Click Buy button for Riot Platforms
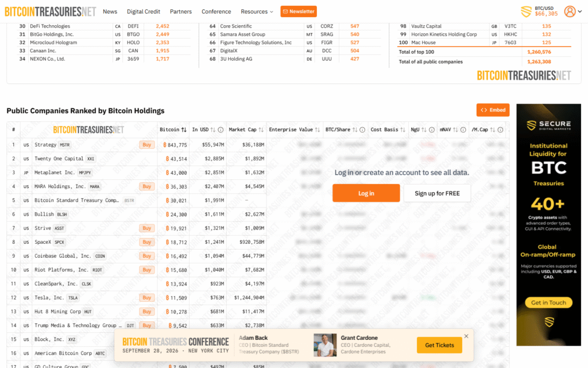Screen dimensions: 588x368 click(x=147, y=270)
